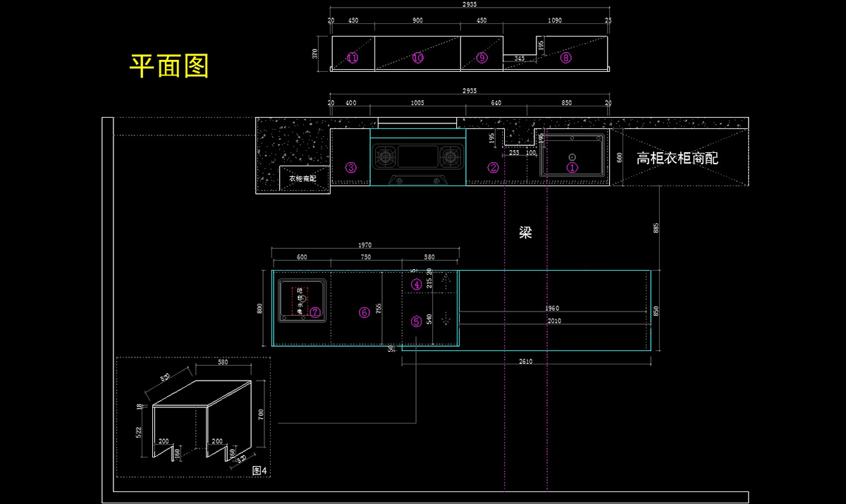Image resolution: width=846 pixels, height=504 pixels.
Task: Select the right stove burner symbol
Action: click(x=450, y=155)
